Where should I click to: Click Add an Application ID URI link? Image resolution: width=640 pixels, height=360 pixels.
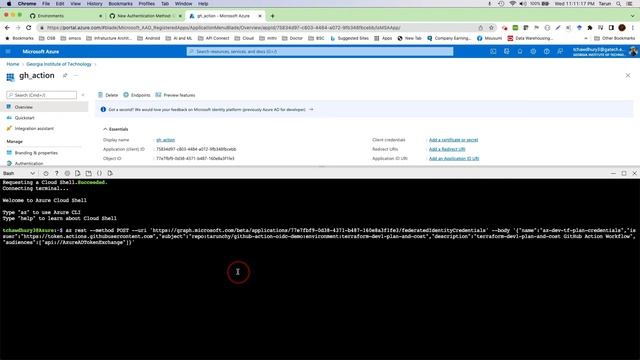point(454,158)
